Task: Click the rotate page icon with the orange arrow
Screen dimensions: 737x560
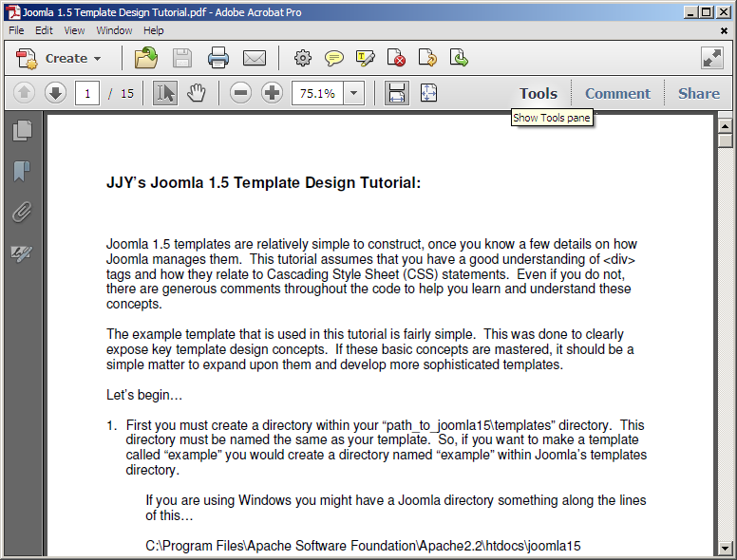Action: [x=427, y=58]
